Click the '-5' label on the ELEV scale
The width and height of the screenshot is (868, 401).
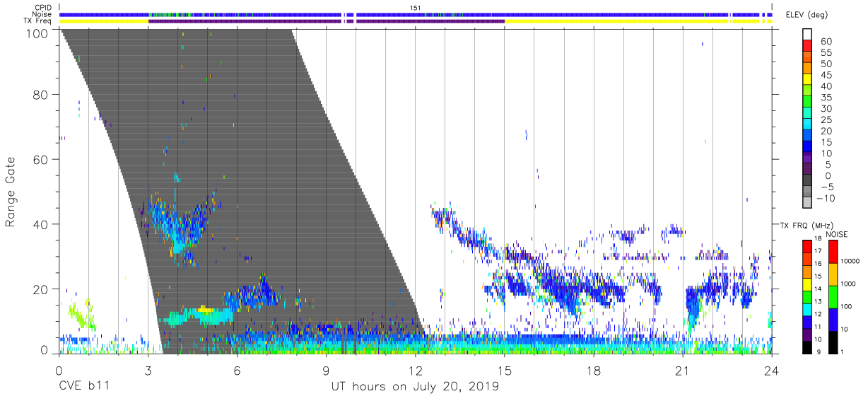827,187
